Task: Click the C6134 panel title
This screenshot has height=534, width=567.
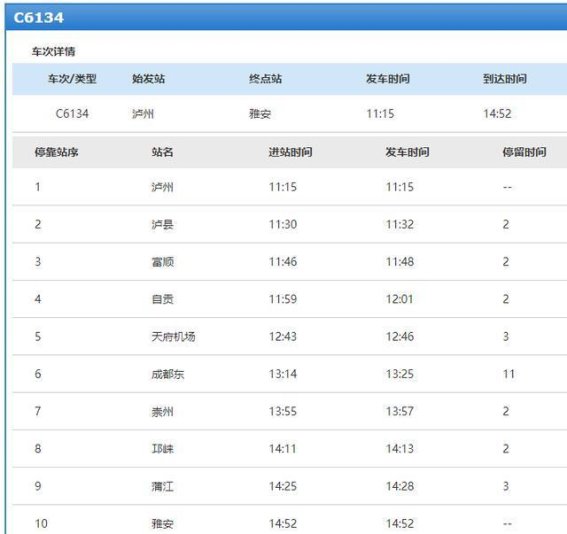Action: pos(39,17)
